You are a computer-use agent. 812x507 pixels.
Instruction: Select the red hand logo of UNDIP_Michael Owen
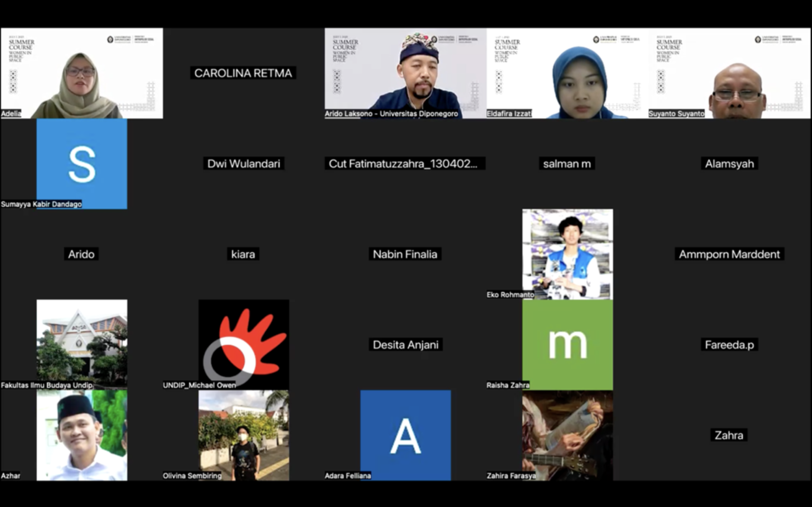(x=244, y=345)
